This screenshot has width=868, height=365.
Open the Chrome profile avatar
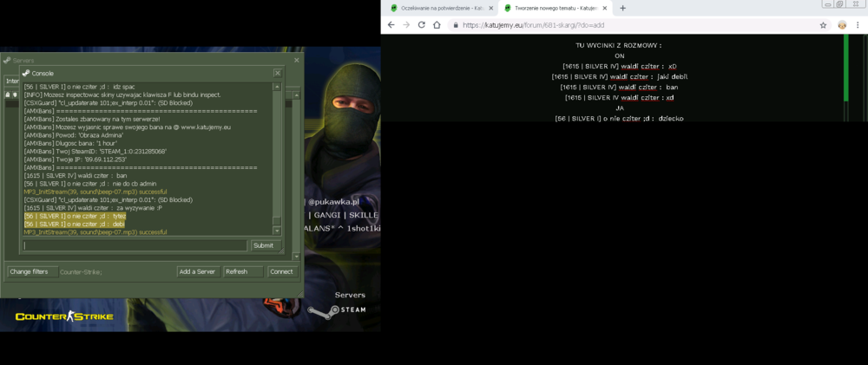pos(842,25)
